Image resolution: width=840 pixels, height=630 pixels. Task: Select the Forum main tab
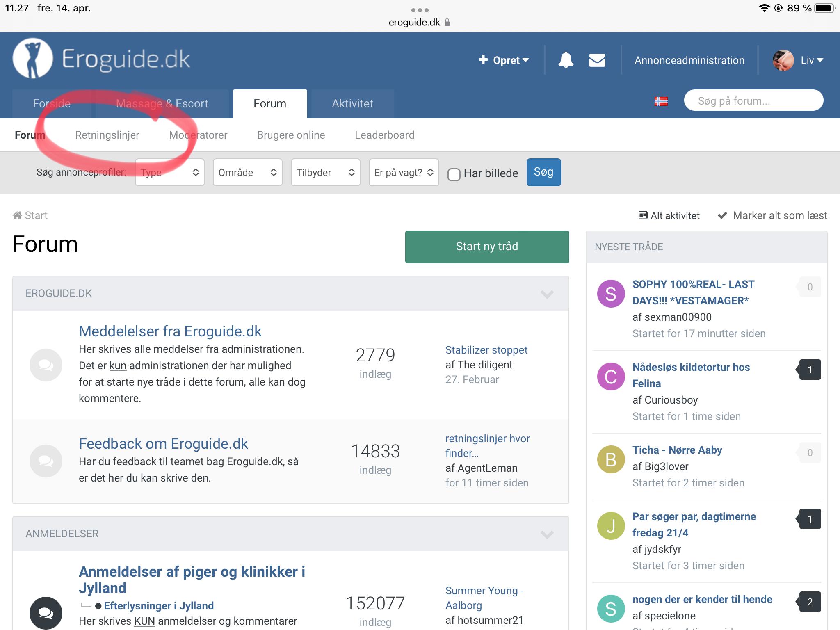[270, 103]
